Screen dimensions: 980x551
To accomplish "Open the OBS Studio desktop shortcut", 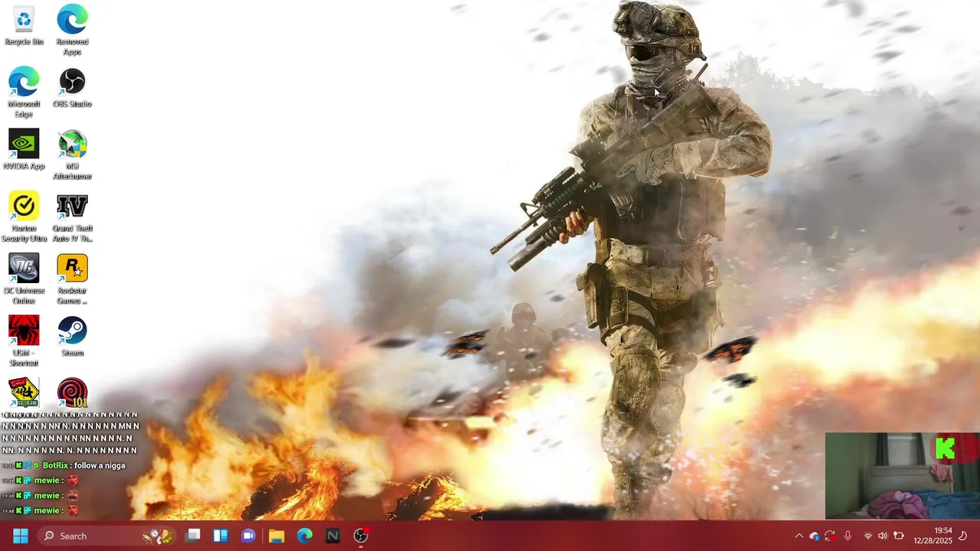I will [x=72, y=87].
